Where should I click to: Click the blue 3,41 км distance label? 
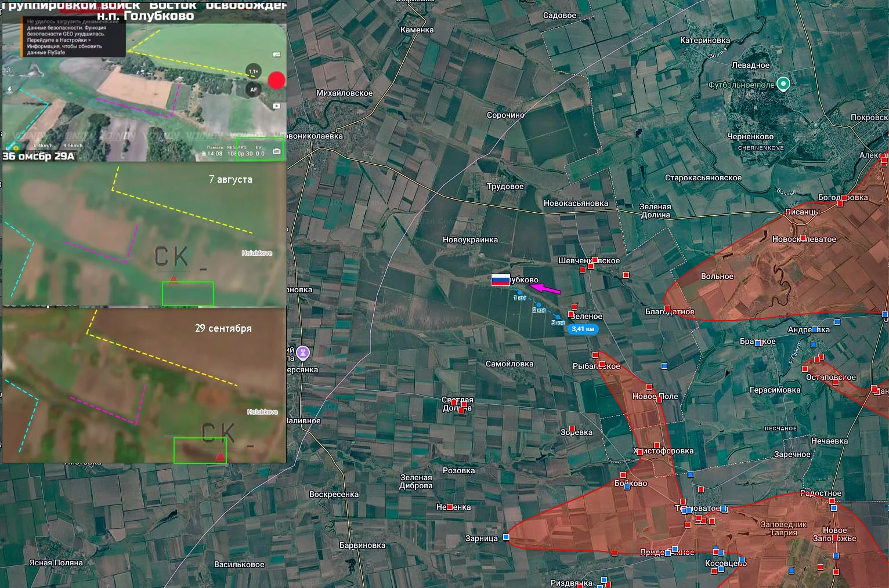point(583,329)
